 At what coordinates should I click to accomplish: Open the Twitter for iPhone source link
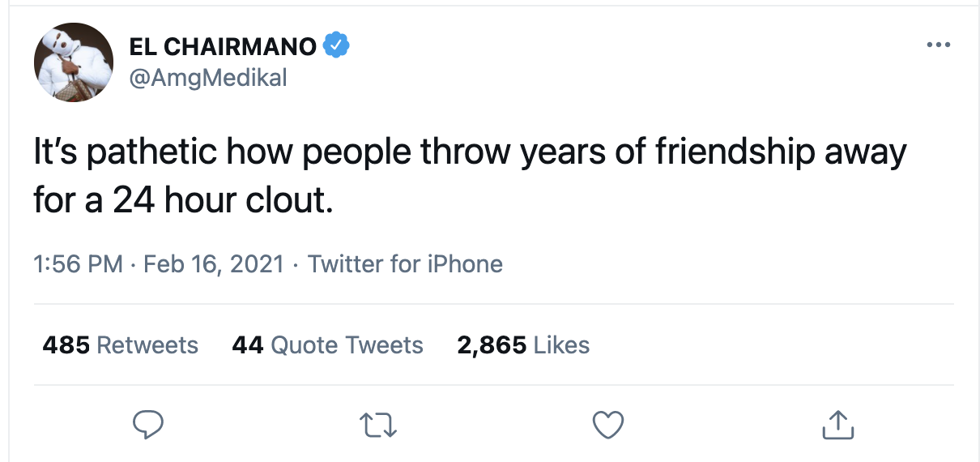tap(405, 264)
